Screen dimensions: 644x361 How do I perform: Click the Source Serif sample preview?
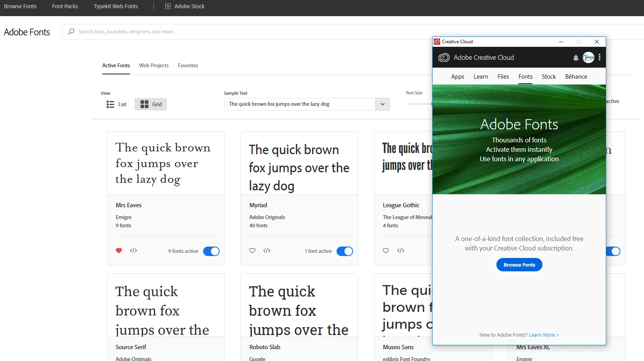coord(166,305)
